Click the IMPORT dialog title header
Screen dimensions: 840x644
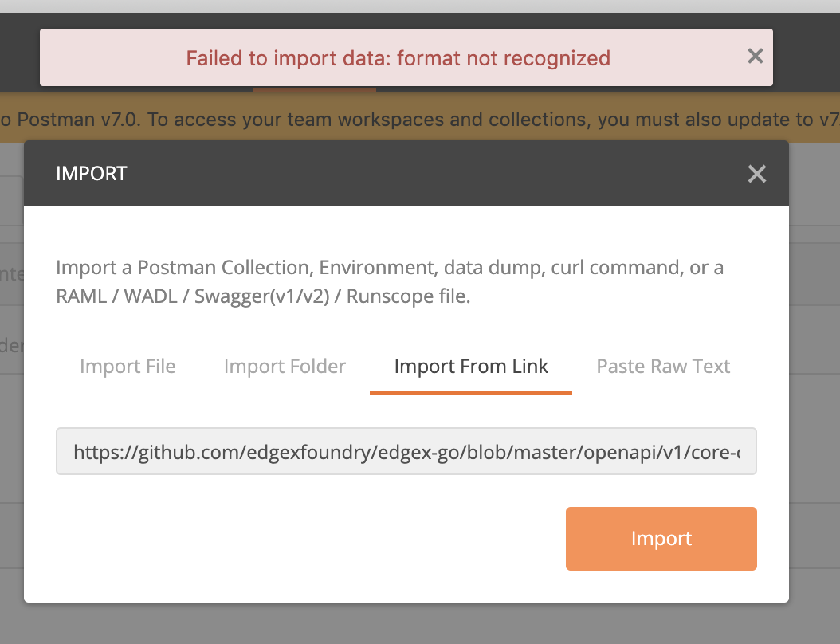[x=91, y=173]
